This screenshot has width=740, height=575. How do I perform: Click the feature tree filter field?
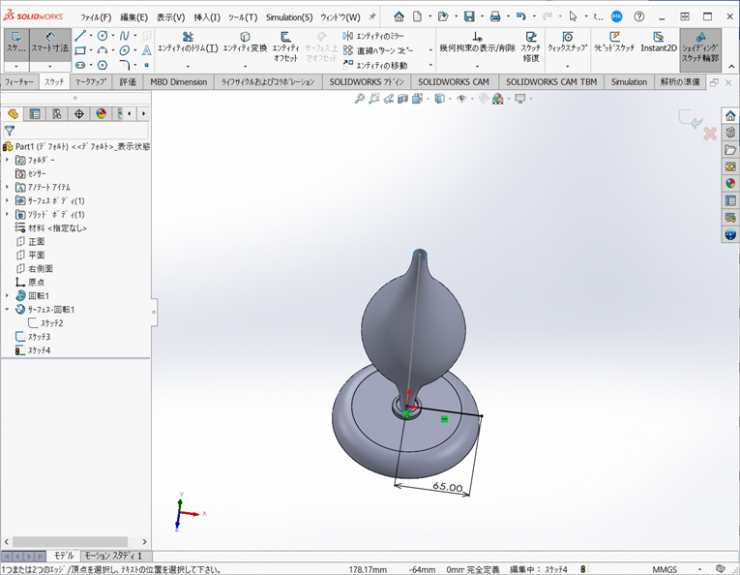coord(80,130)
